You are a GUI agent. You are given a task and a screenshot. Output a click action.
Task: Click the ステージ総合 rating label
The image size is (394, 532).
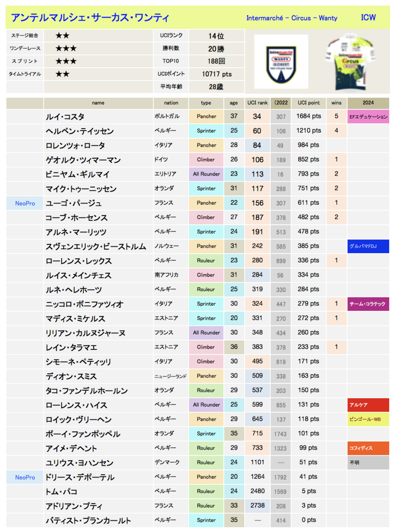click(24, 36)
